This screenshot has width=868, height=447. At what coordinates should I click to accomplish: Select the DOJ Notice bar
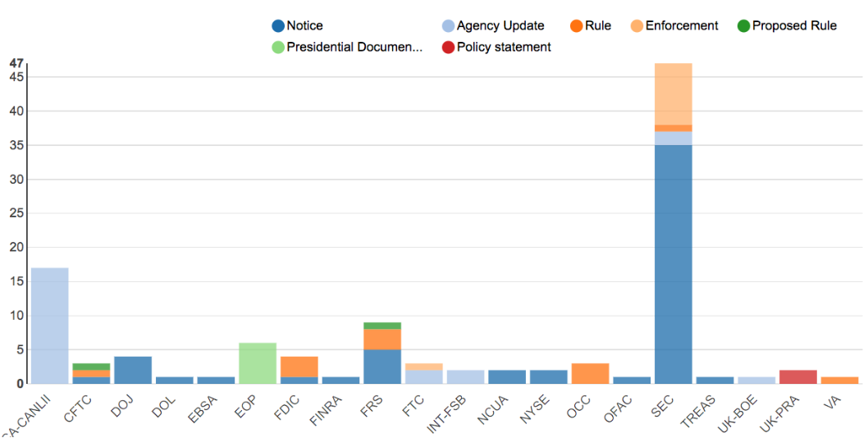133,370
